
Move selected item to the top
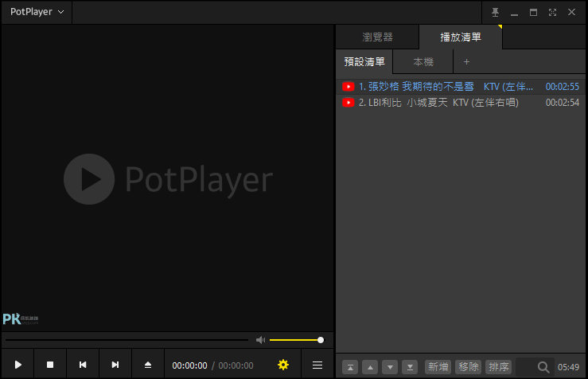pos(350,367)
